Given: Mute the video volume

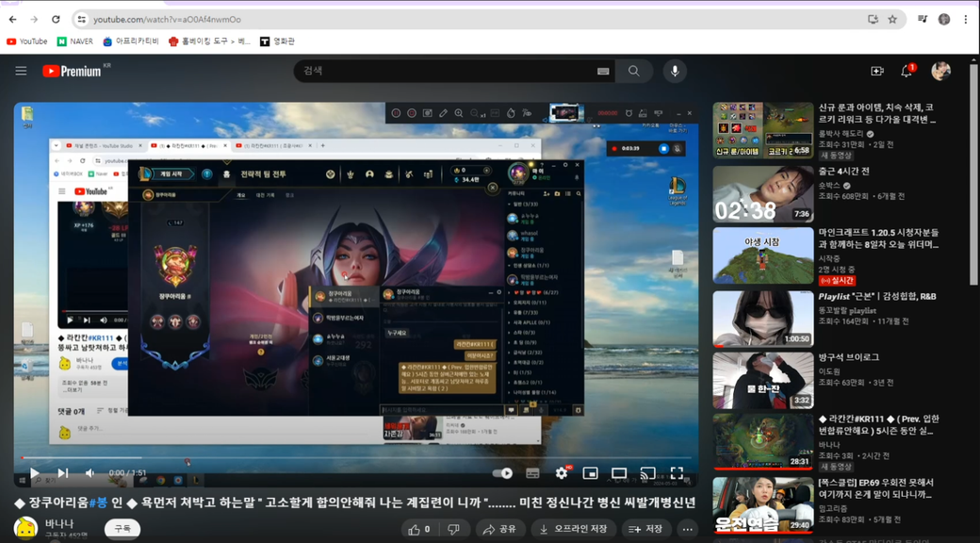Looking at the screenshot, I should tap(90, 473).
